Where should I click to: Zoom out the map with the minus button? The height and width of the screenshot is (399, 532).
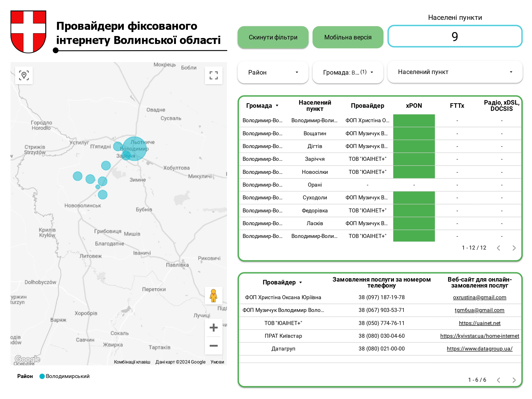[x=213, y=346]
